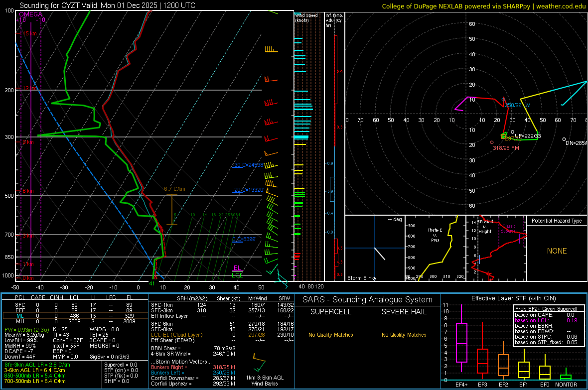
Task: Click the 'Prob EF2+ Given Supercell' legend title
Action: point(546,309)
